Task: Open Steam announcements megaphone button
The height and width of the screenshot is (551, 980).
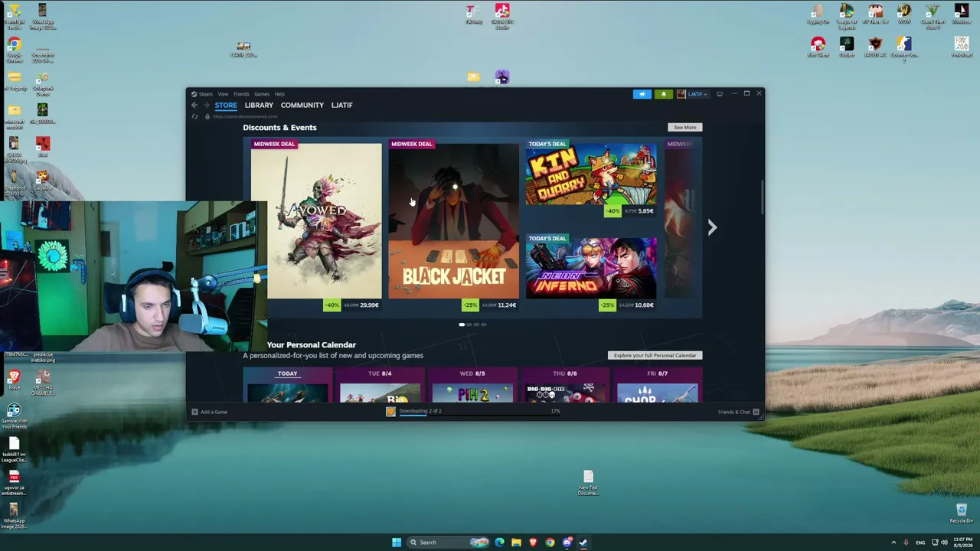Action: pyautogui.click(x=642, y=94)
